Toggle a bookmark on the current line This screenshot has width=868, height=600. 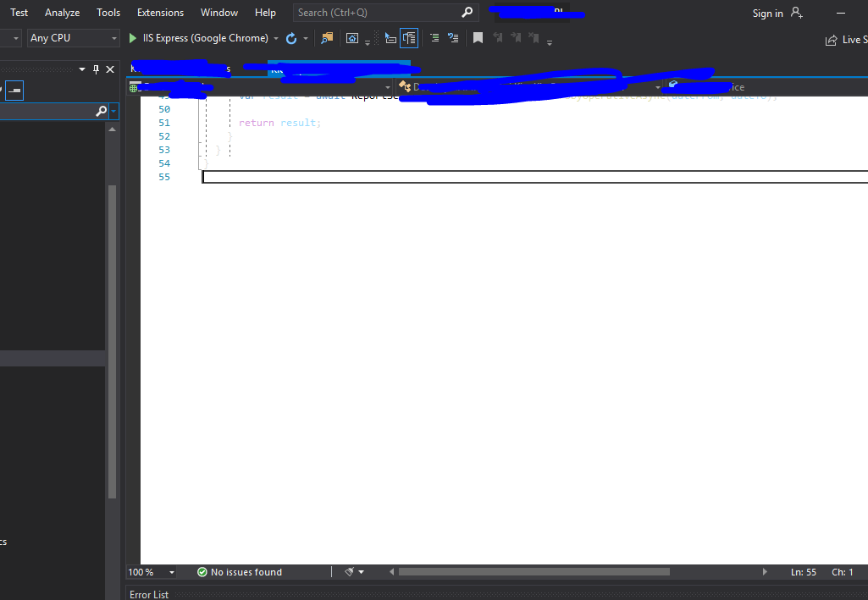coord(478,38)
